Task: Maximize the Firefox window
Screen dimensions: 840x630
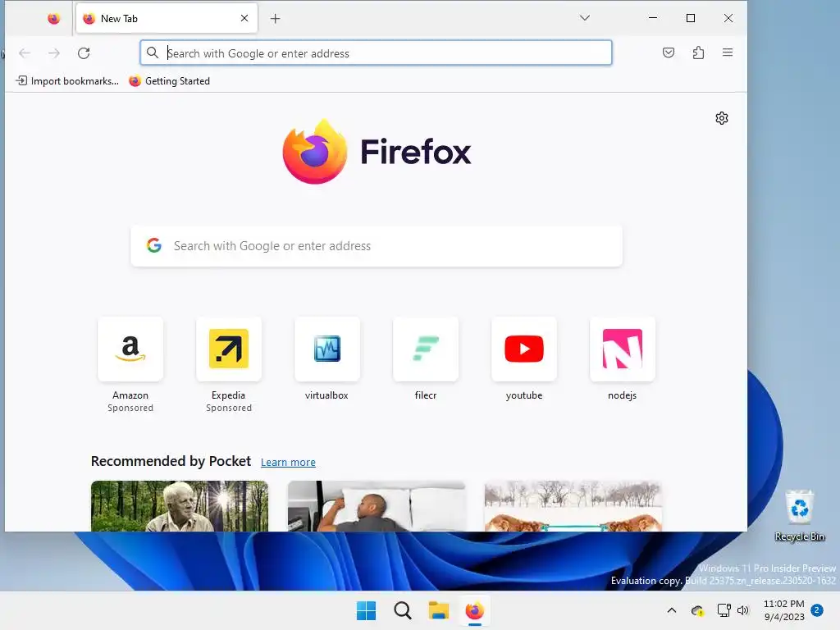Action: 691,18
